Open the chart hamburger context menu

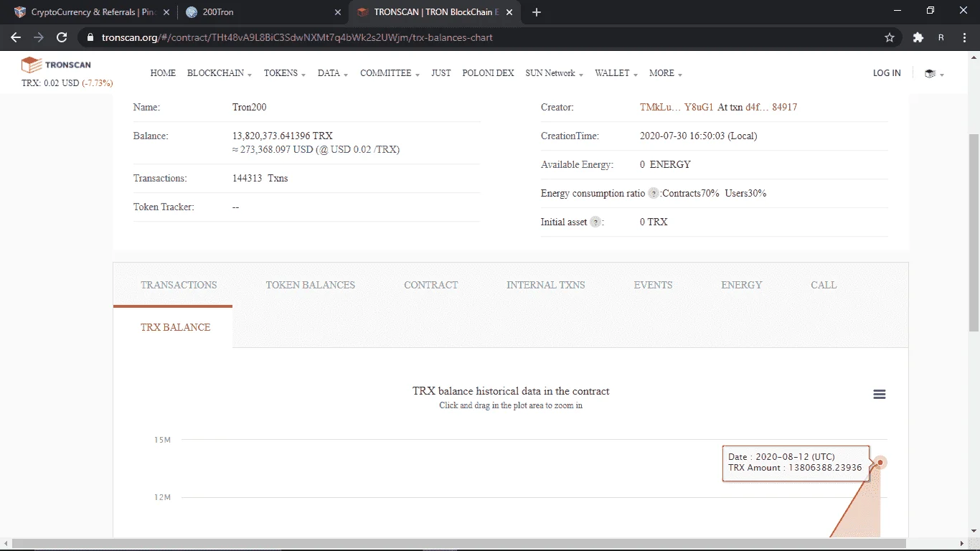click(x=880, y=395)
